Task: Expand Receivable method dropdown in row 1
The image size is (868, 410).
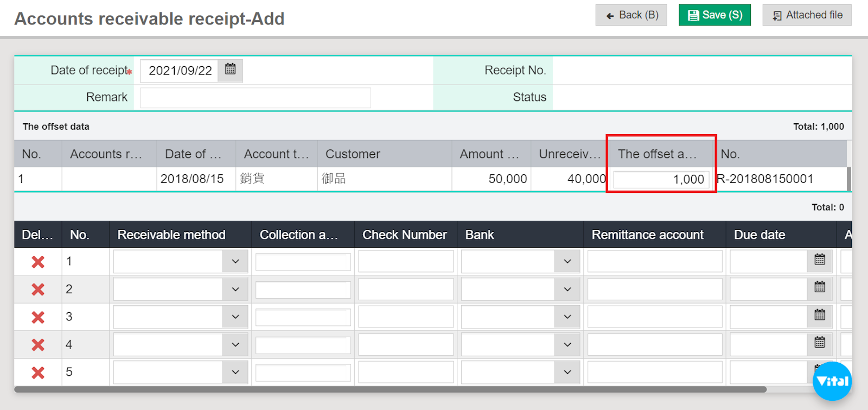Action: click(x=235, y=261)
